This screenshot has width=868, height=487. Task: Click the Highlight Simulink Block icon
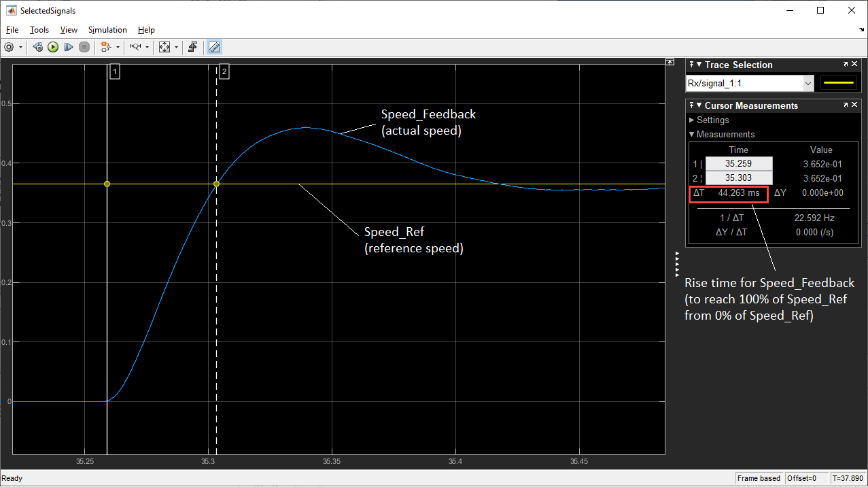pos(105,47)
